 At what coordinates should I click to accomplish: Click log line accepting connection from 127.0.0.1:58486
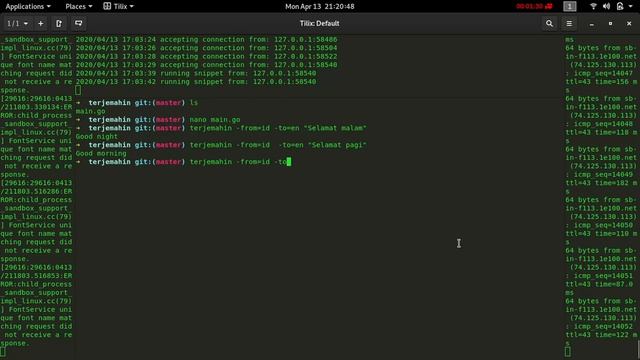click(207, 40)
